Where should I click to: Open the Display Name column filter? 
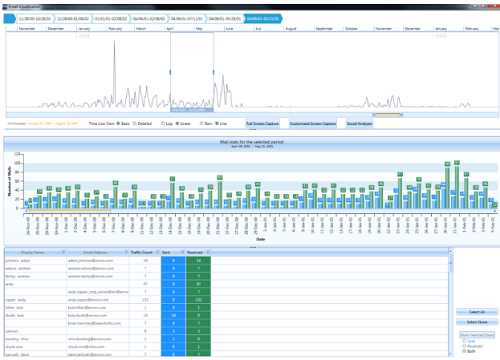pyautogui.click(x=63, y=252)
